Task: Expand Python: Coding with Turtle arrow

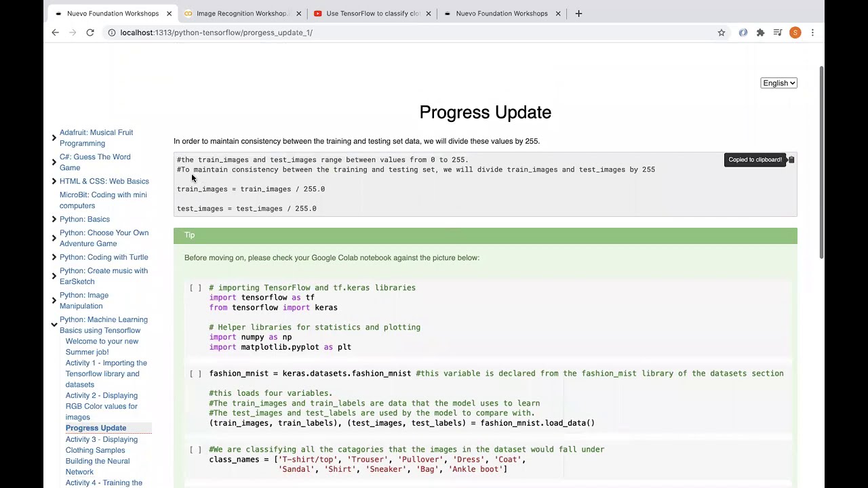Action: click(x=54, y=257)
